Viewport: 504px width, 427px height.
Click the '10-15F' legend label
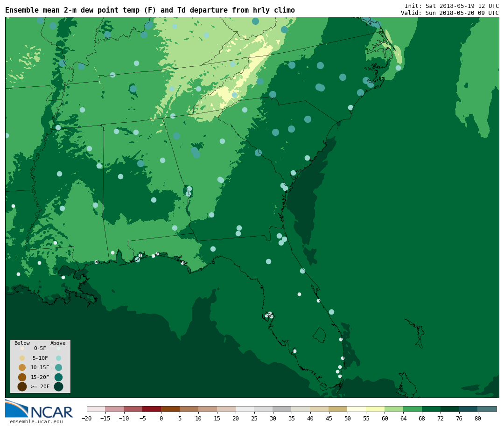40,367
